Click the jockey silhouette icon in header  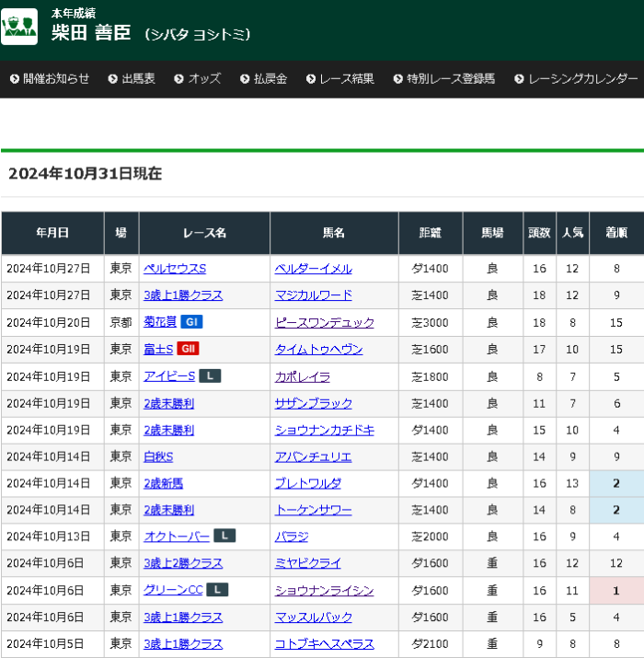pyautogui.click(x=19, y=27)
